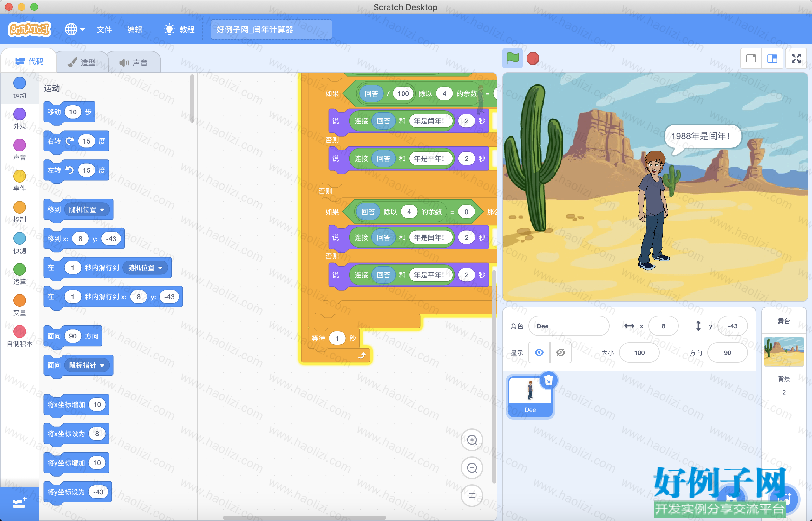Viewport: 812px width, 521px height.
Task: Select the stage backdrop thumbnail
Action: 783,352
